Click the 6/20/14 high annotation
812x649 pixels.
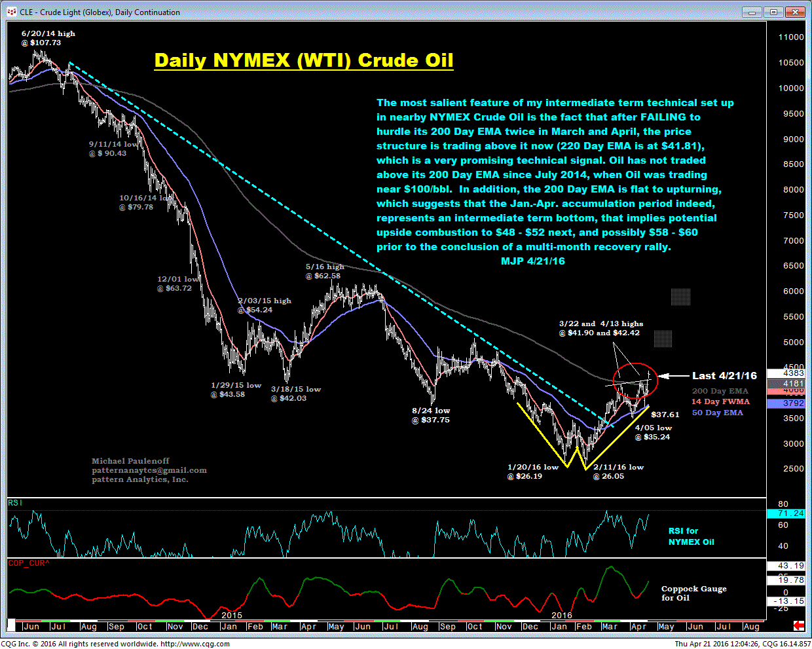pyautogui.click(x=48, y=38)
